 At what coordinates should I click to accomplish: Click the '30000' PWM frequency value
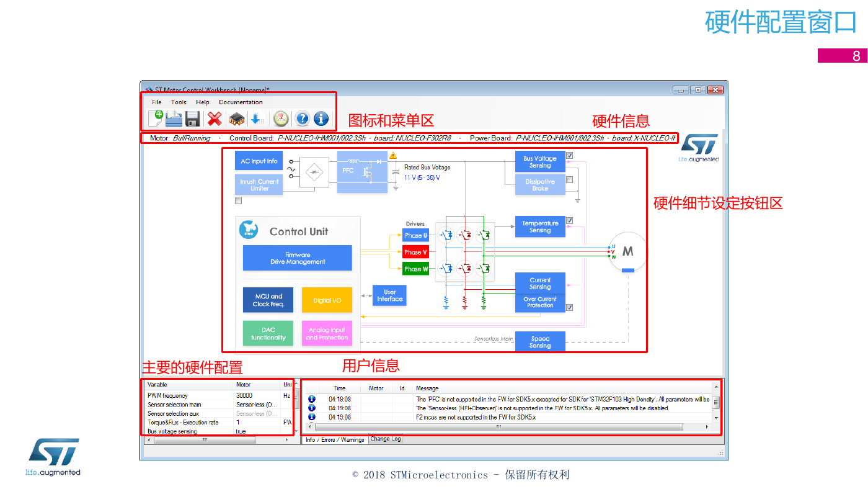point(244,395)
